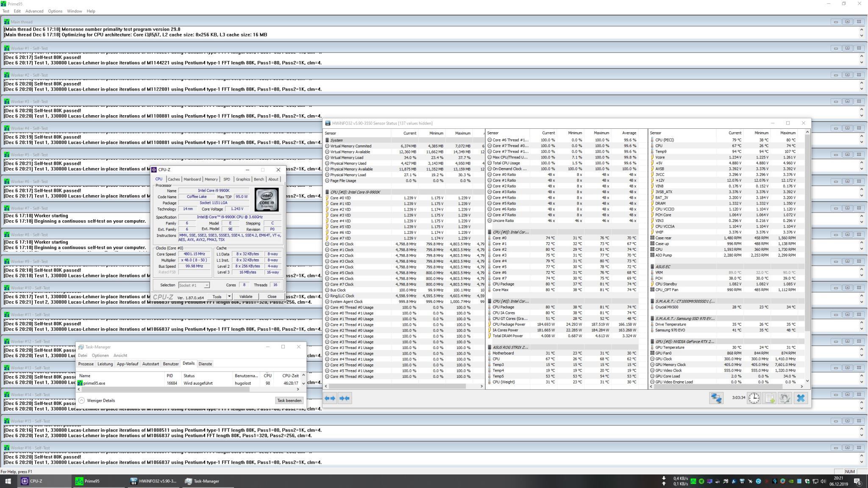Click the Main thread window icon

[6, 22]
